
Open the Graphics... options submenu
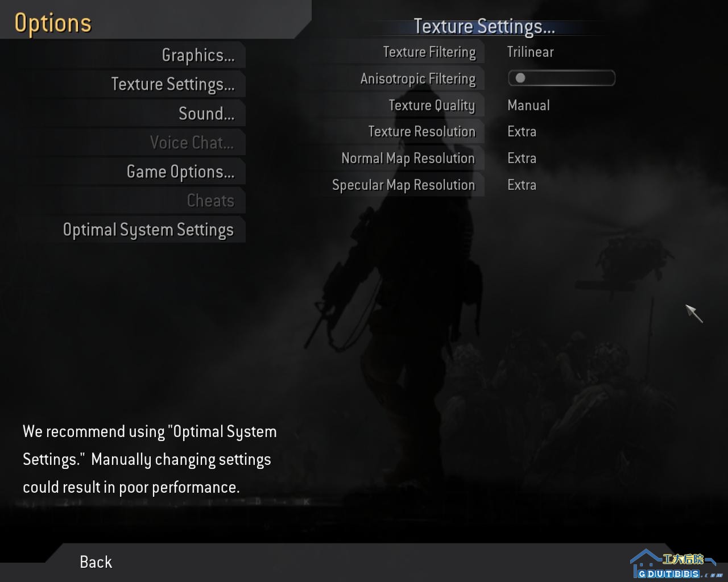(x=198, y=55)
